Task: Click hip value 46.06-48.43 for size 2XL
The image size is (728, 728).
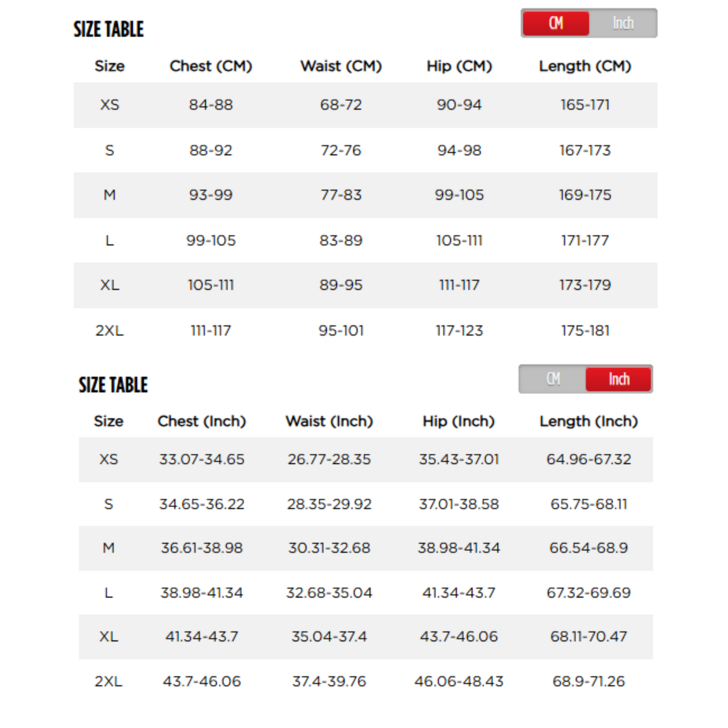Action: [458, 681]
